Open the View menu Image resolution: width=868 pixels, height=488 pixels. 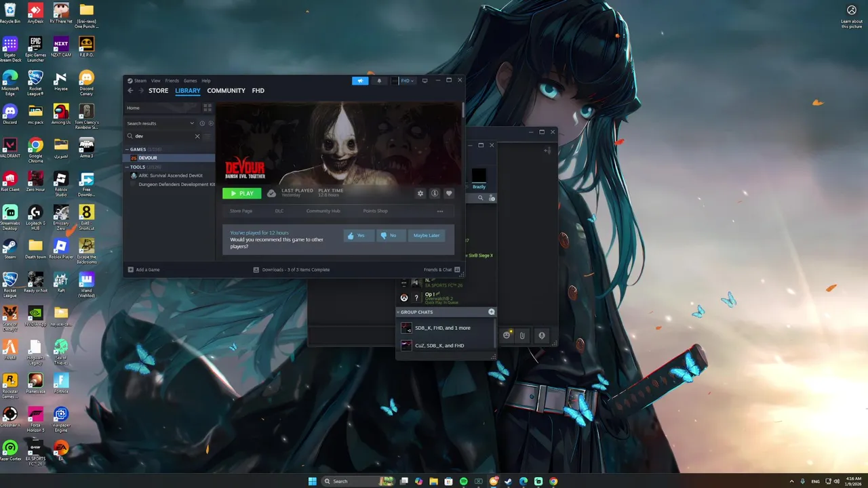coord(156,81)
